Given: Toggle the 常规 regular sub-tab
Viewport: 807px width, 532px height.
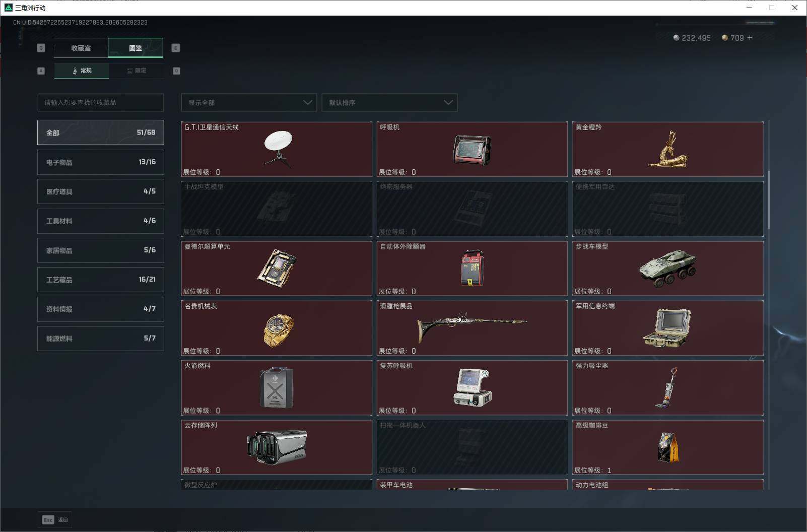Looking at the screenshot, I should [82, 71].
